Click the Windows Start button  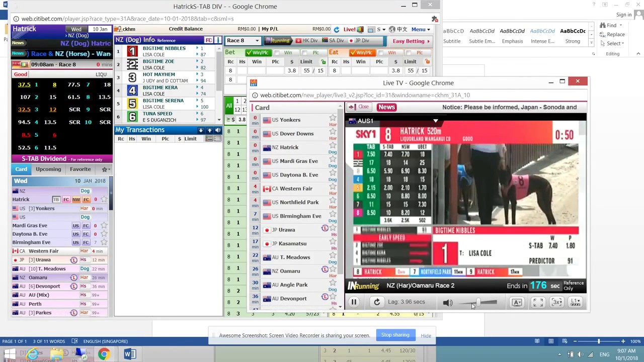[10, 354]
